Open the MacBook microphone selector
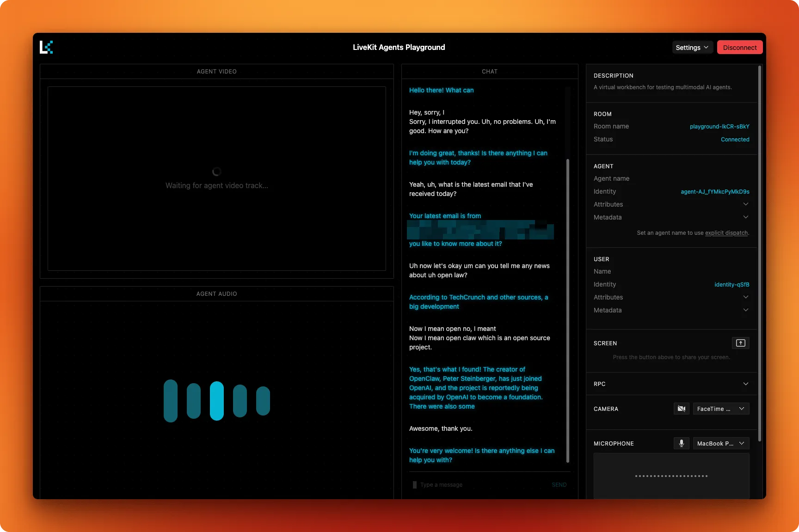The width and height of the screenshot is (799, 532). pos(720,443)
